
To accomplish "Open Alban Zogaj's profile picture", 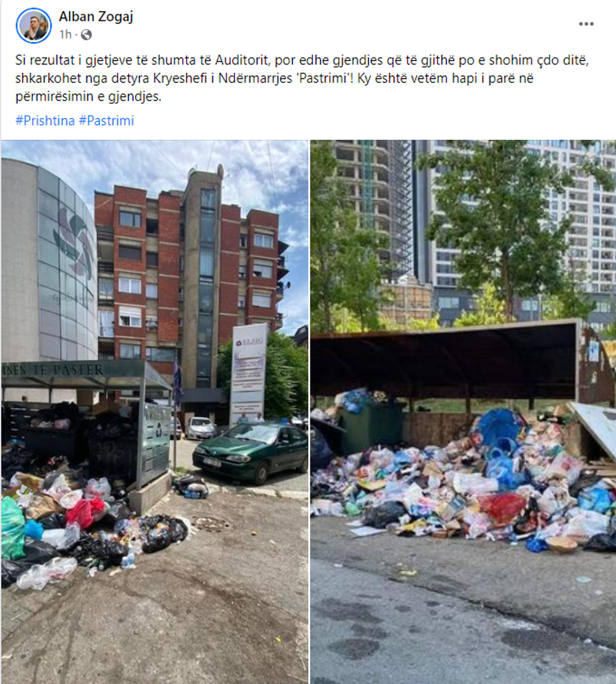I will click(33, 25).
